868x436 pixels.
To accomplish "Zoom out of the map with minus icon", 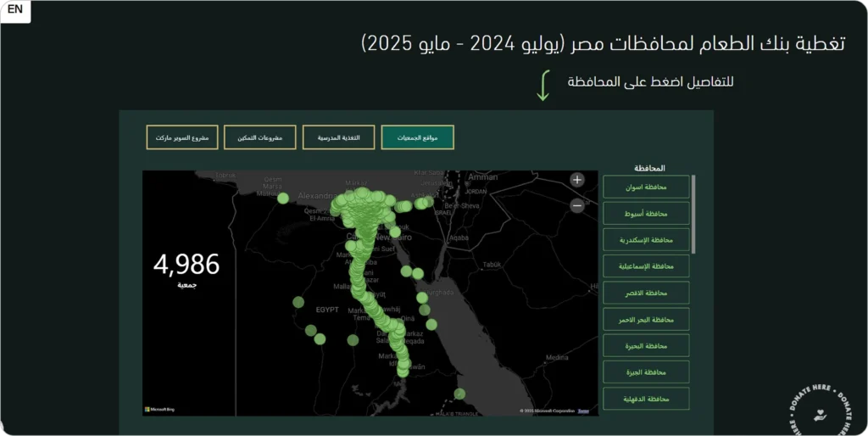I will click(x=577, y=205).
